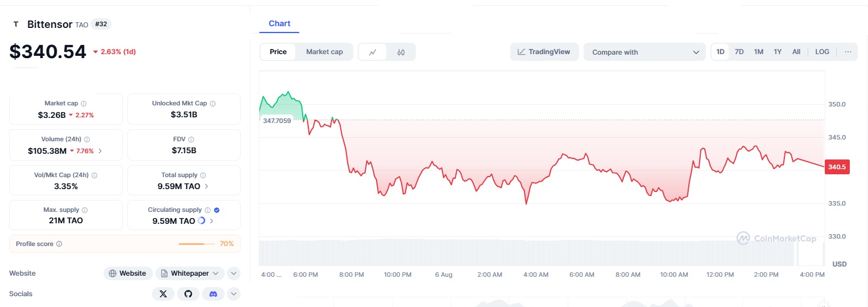Click the $340.54 price text
The width and height of the screenshot is (868, 307).
(48, 51)
